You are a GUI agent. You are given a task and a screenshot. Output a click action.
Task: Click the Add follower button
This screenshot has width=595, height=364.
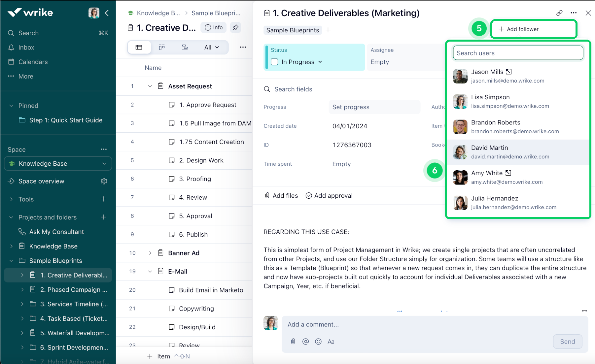[533, 29]
